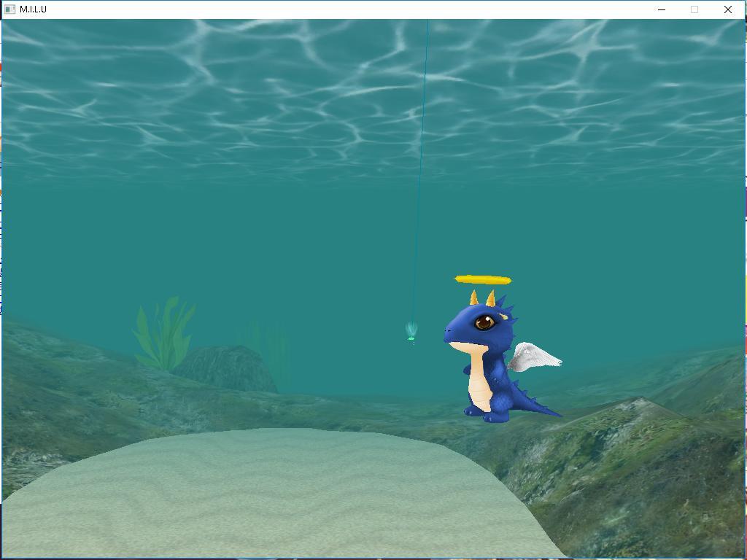The height and width of the screenshot is (560, 747).
Task: Minimize the M.I.L.U window
Action: pos(662,9)
